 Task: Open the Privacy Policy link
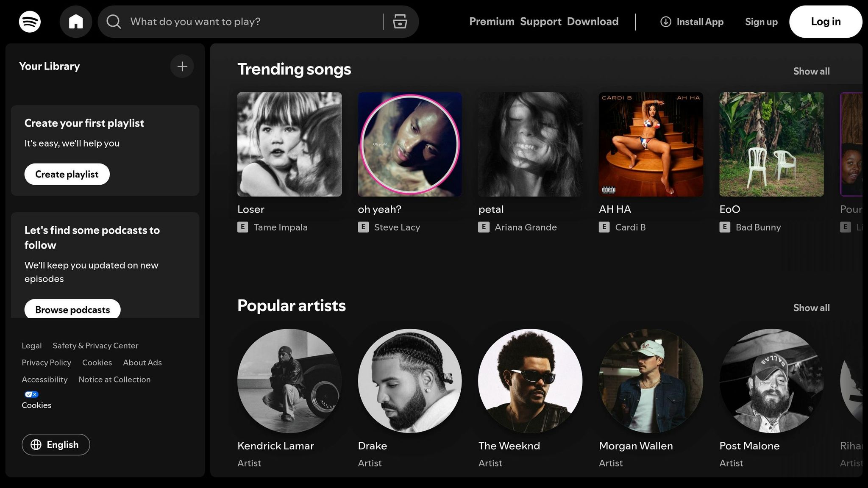click(x=47, y=363)
